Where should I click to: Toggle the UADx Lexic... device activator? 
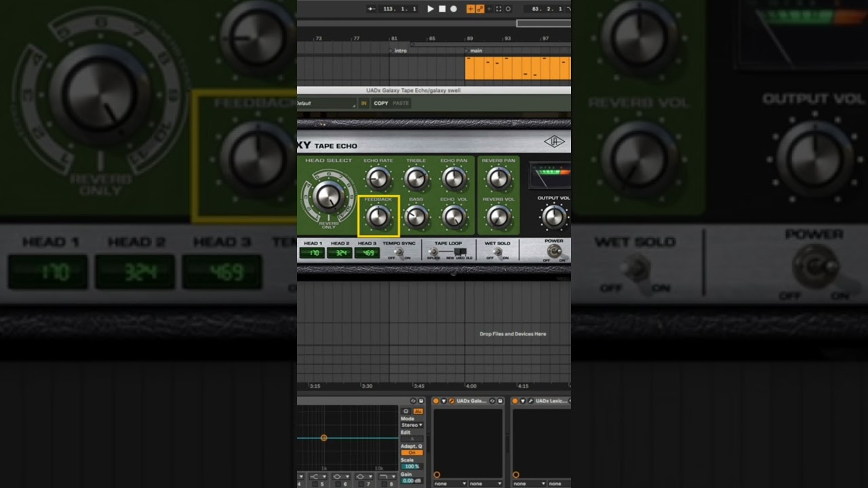pos(515,401)
